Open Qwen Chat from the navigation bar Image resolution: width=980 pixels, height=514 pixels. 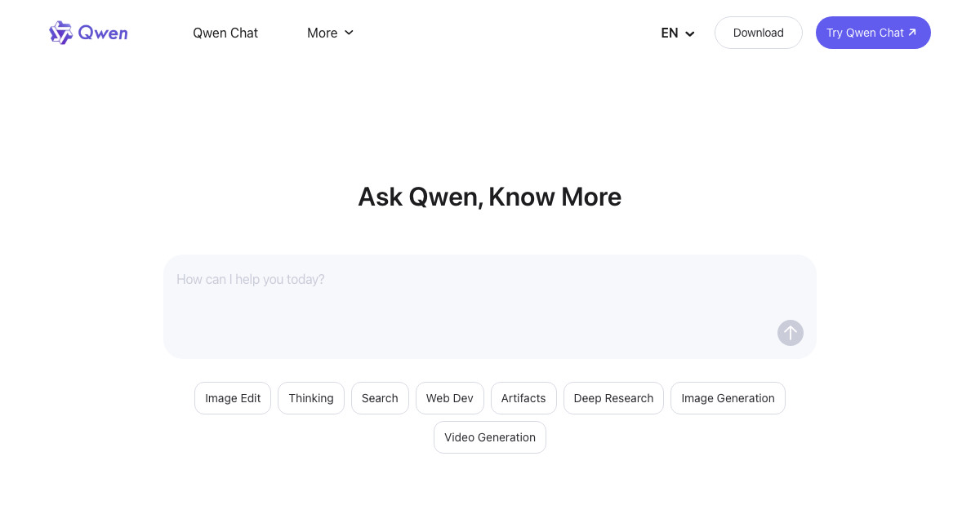pos(225,33)
